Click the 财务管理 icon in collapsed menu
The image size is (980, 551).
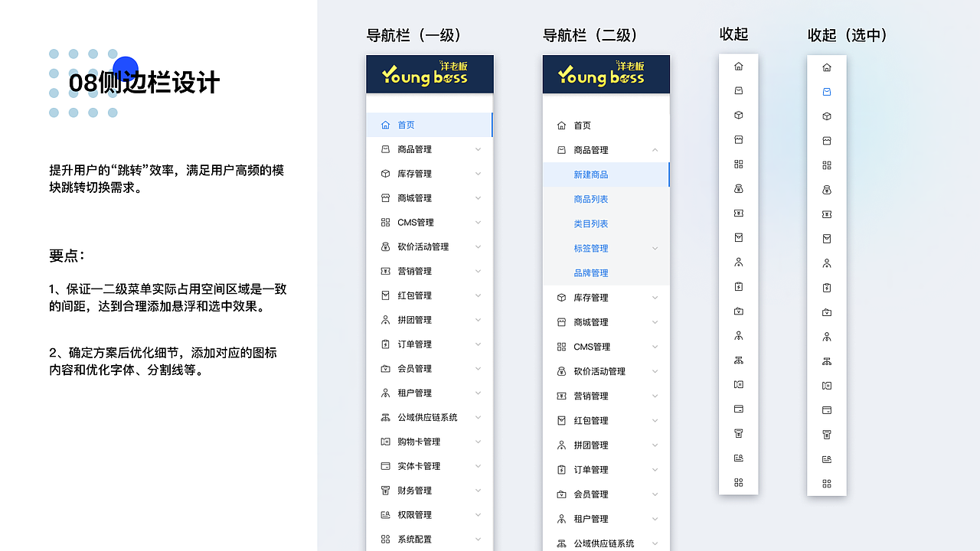point(738,433)
